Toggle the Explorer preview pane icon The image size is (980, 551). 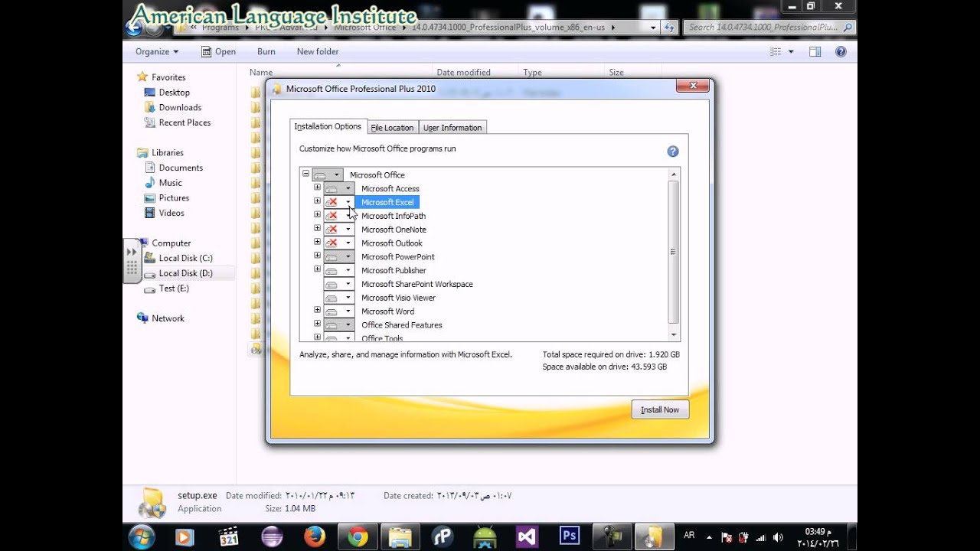815,51
